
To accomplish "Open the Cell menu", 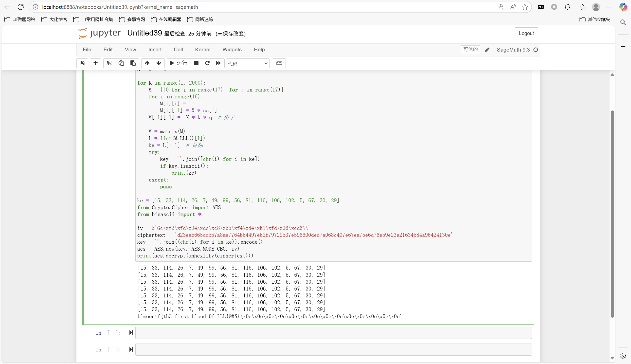I will [x=178, y=50].
